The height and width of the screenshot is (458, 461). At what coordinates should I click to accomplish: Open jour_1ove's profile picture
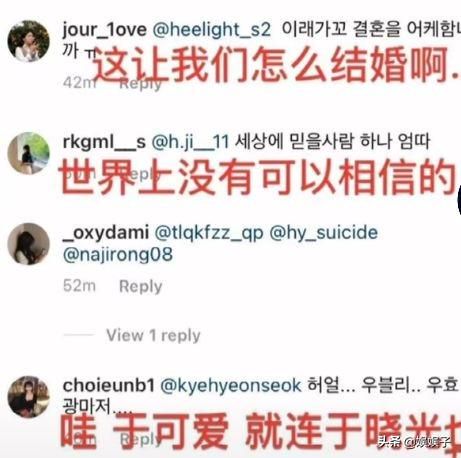[29, 41]
